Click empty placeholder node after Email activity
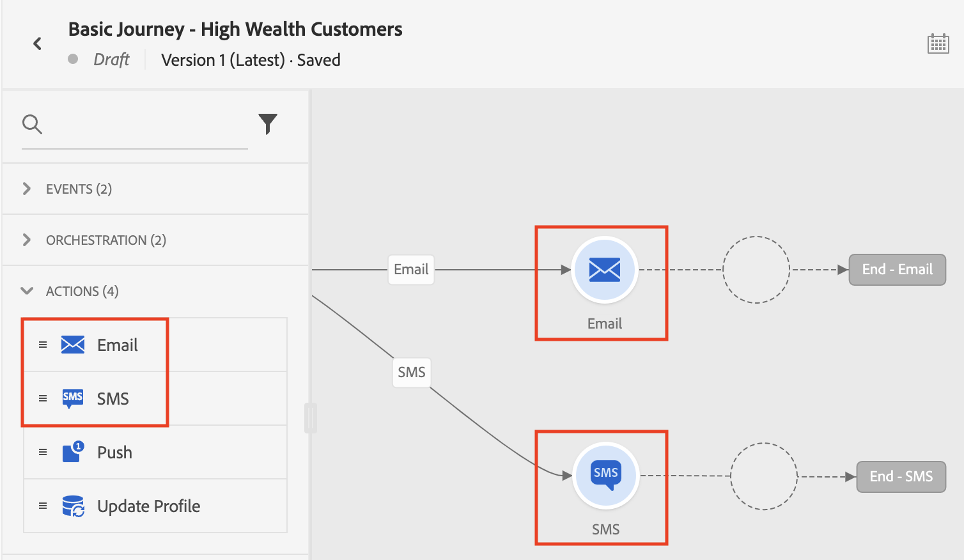Image resolution: width=964 pixels, height=560 pixels. (x=756, y=270)
